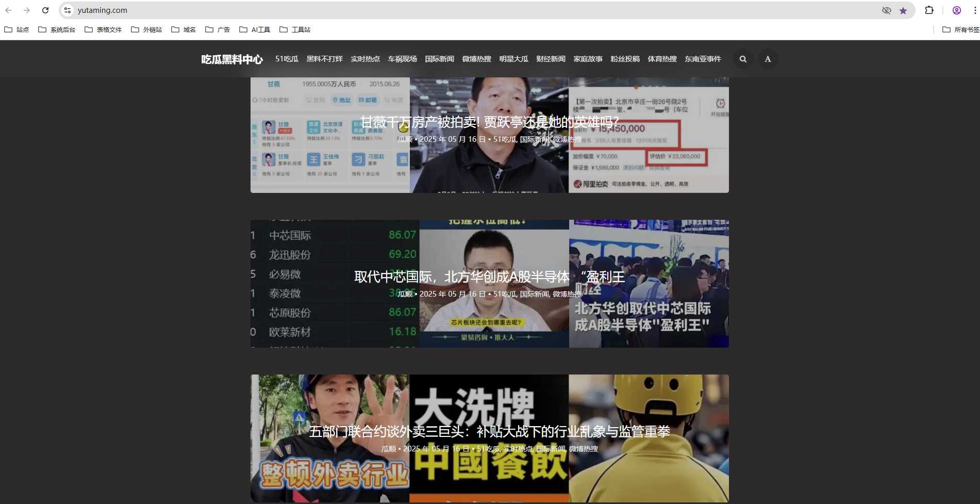Open article 甘薇千万房产被拍卖 headline
This screenshot has height=504, width=980.
coord(489,122)
